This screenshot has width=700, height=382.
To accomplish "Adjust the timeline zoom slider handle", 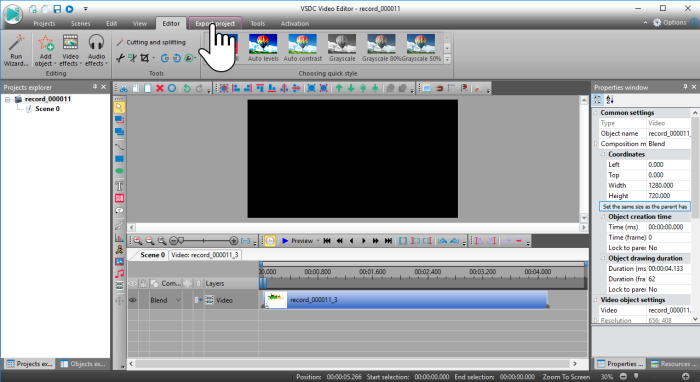I will (181, 241).
